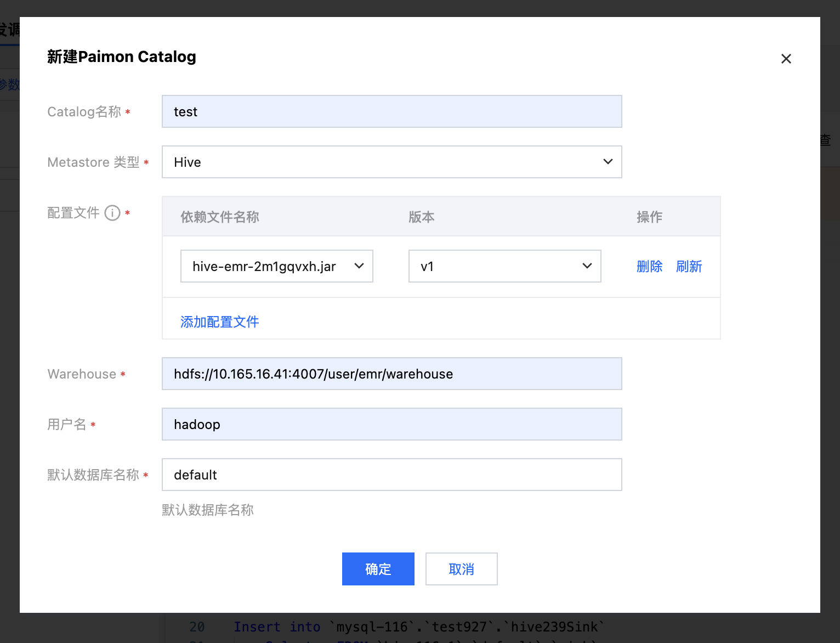The height and width of the screenshot is (643, 840).
Task: Click the Insert into code on line 20
Action: click(x=276, y=627)
